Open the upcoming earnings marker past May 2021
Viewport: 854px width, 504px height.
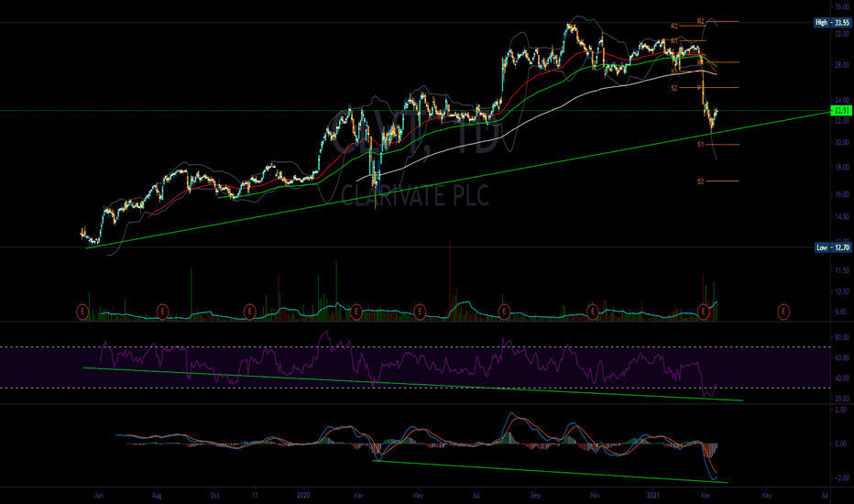tap(783, 312)
